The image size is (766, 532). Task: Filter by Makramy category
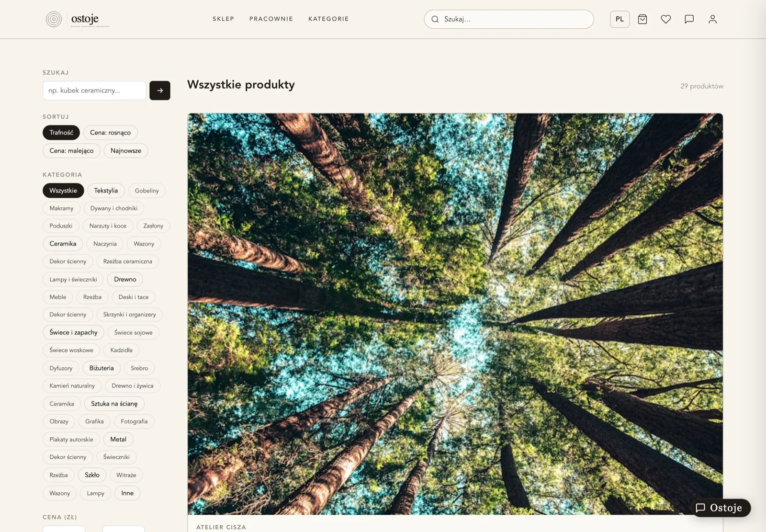[x=61, y=208]
